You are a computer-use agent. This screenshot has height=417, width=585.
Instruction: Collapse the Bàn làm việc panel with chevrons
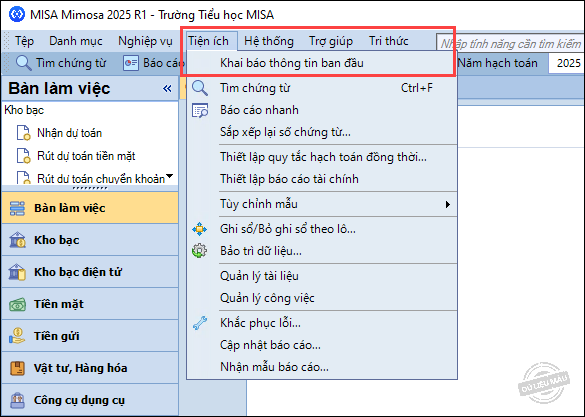[167, 88]
